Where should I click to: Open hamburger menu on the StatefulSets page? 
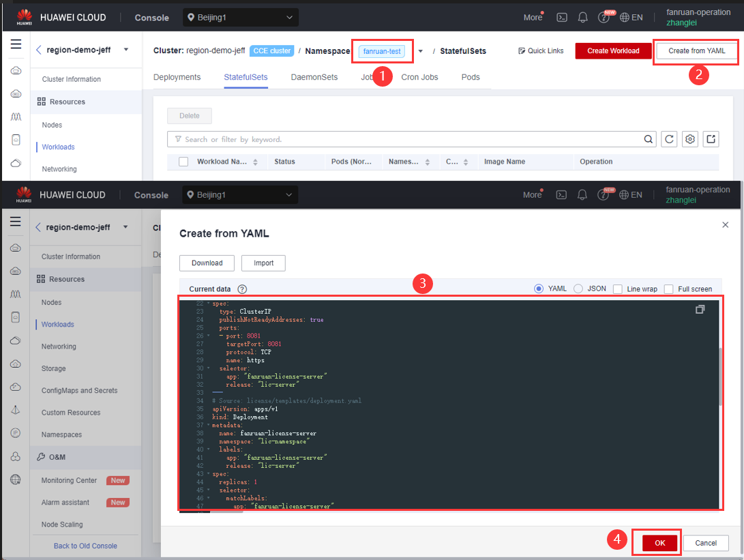pyautogui.click(x=16, y=44)
